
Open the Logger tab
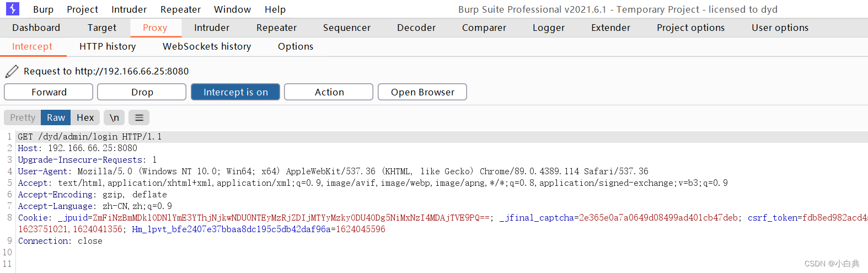point(549,28)
